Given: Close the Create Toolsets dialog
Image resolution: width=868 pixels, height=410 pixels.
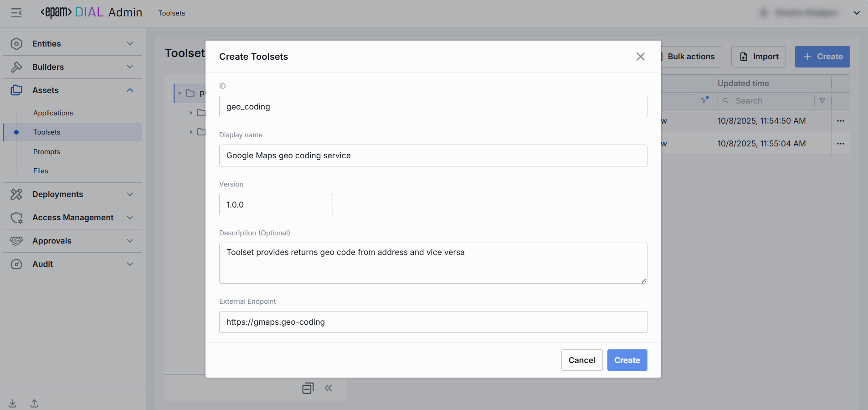Looking at the screenshot, I should (x=640, y=57).
